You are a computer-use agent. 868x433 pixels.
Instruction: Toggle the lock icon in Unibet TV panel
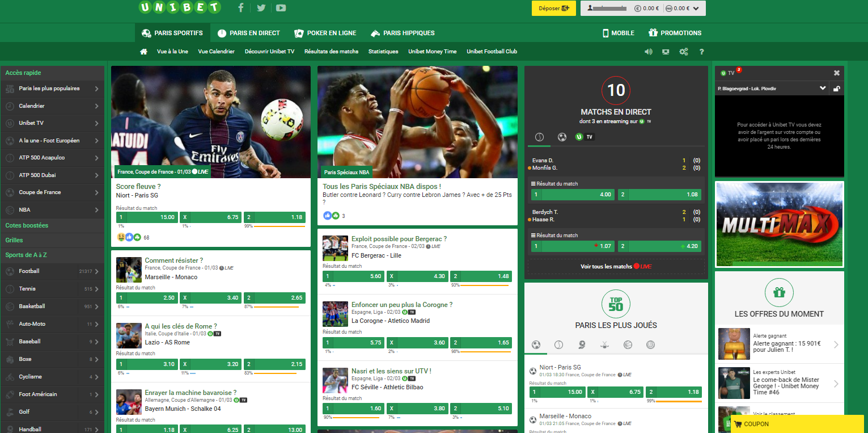pyautogui.click(x=837, y=89)
